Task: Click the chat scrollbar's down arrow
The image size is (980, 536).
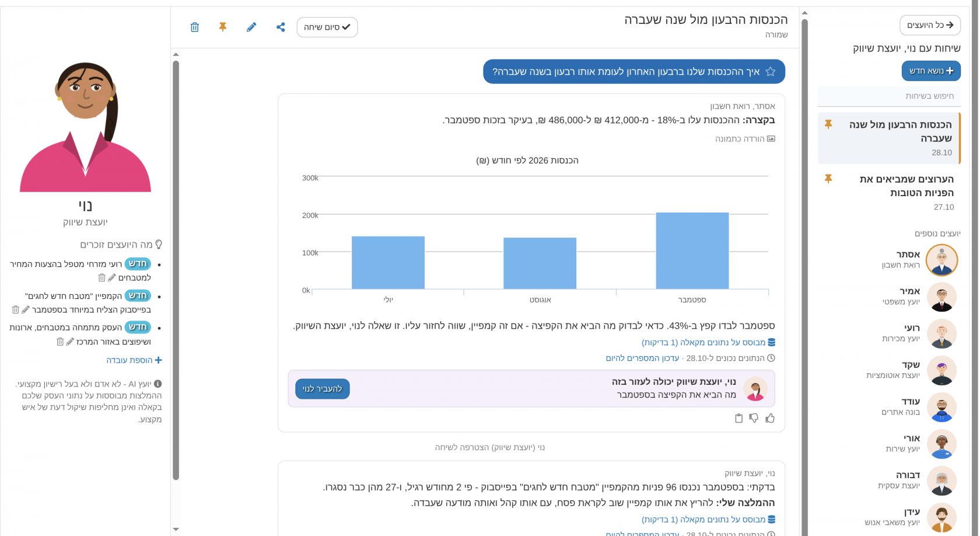Action: click(x=176, y=530)
